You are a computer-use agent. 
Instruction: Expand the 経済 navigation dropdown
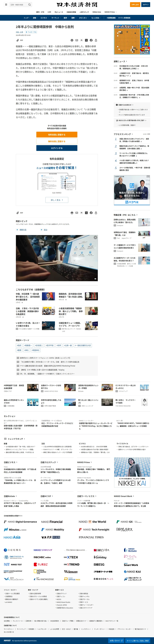click(66, 18)
